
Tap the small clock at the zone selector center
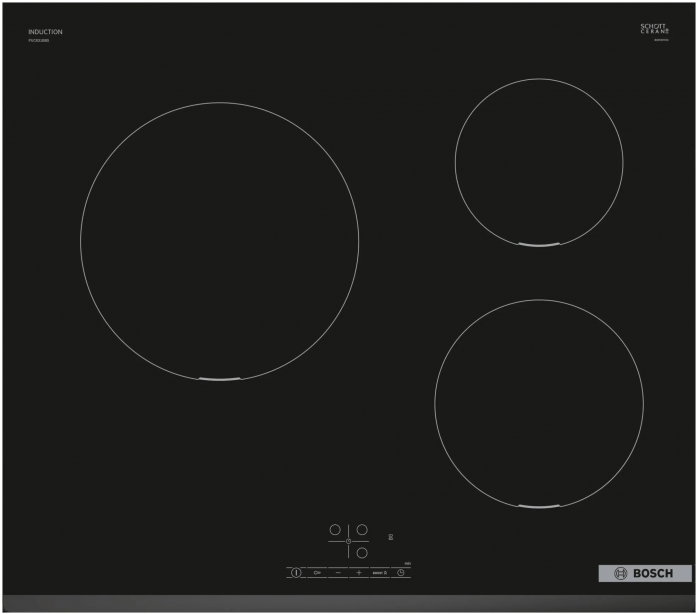tap(348, 541)
